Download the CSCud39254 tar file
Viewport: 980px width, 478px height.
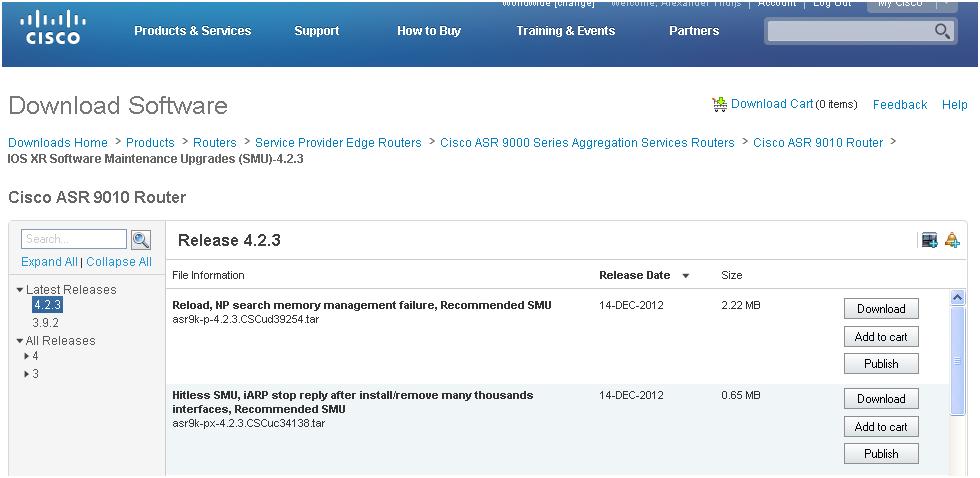click(881, 309)
